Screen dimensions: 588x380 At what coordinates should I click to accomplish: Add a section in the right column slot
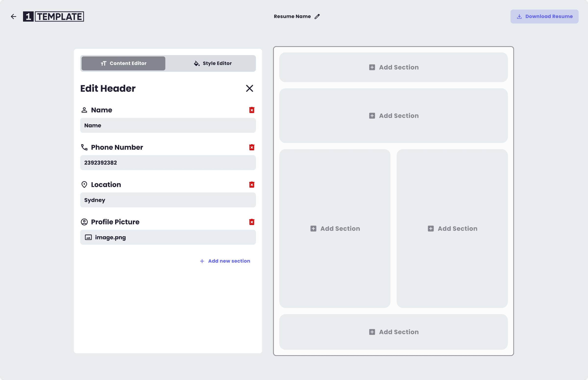[452, 228]
